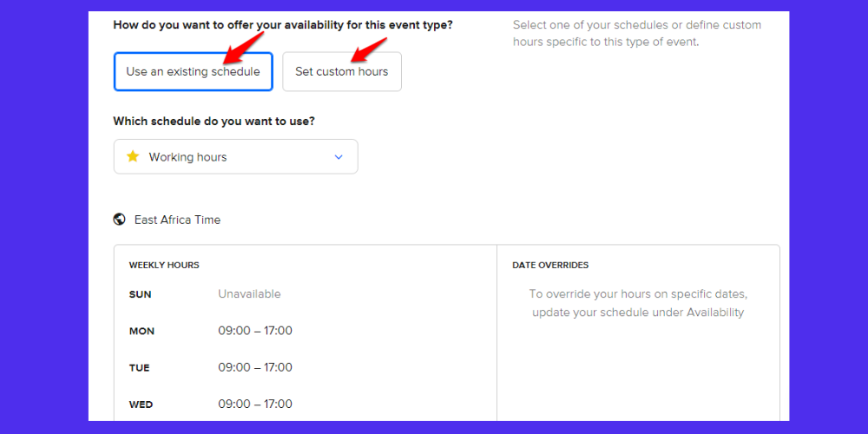Choose the Set custom hours option
Screen dimensions: 868x434
tap(341, 71)
